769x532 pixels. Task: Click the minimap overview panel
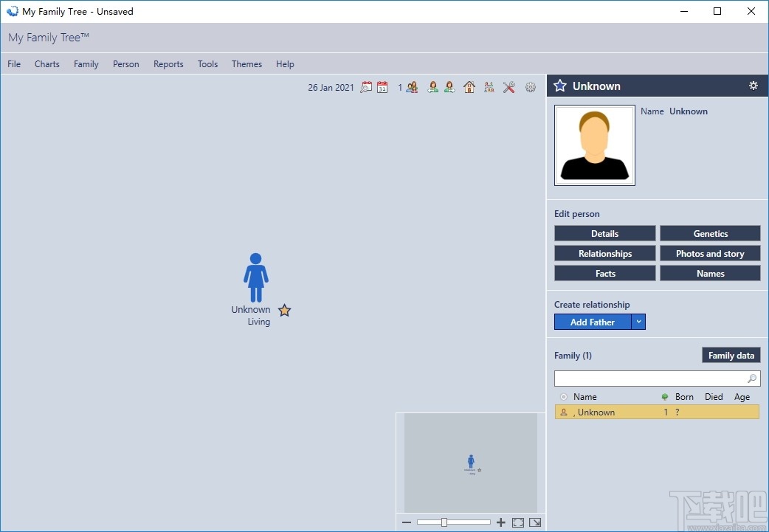pyautogui.click(x=471, y=463)
